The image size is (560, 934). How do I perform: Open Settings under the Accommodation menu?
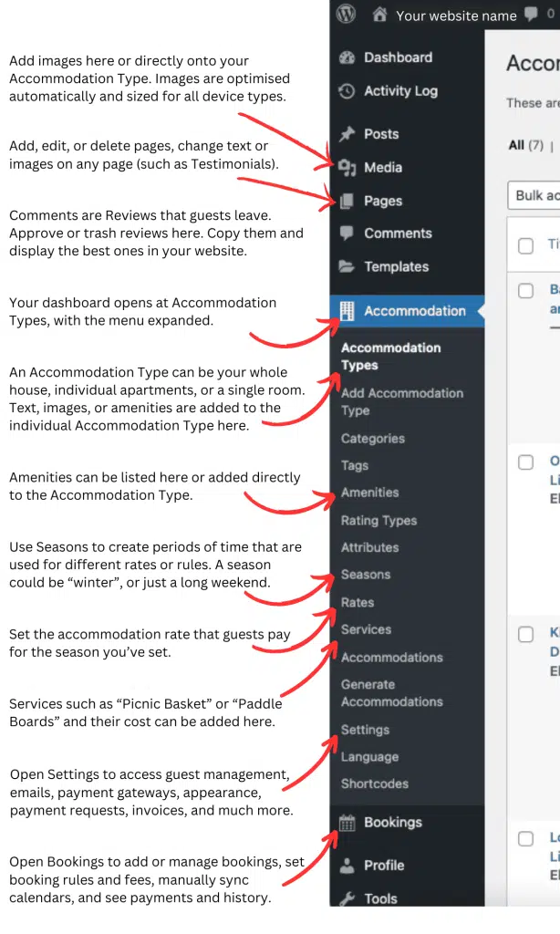[x=365, y=730]
